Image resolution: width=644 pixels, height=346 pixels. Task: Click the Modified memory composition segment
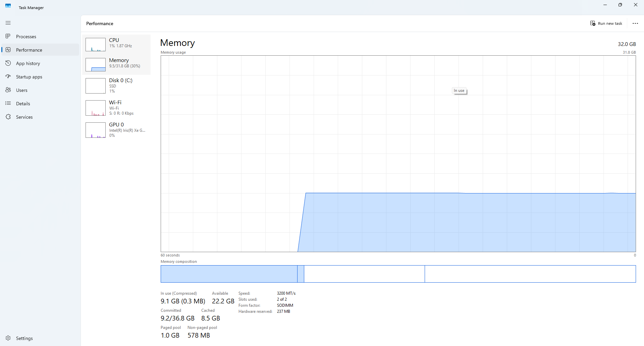coord(301,274)
